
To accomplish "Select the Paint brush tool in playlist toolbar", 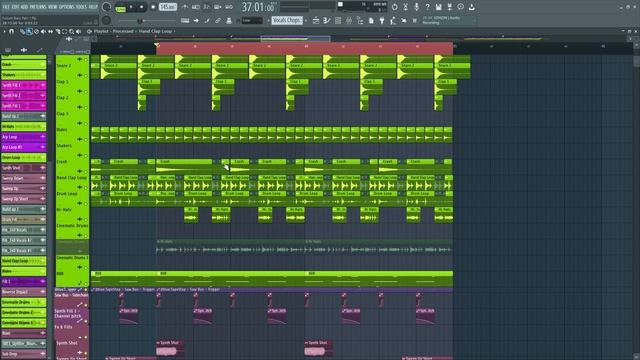I will pos(29,31).
